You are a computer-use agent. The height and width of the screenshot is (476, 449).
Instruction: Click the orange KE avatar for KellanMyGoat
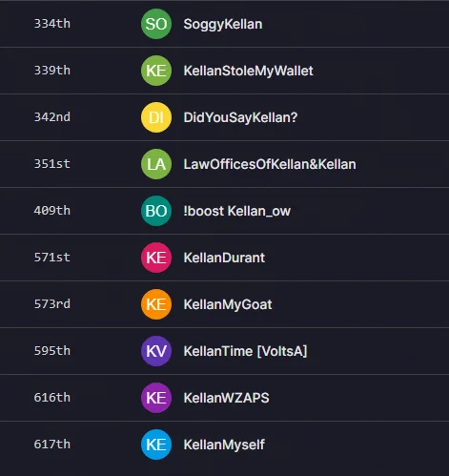point(156,304)
